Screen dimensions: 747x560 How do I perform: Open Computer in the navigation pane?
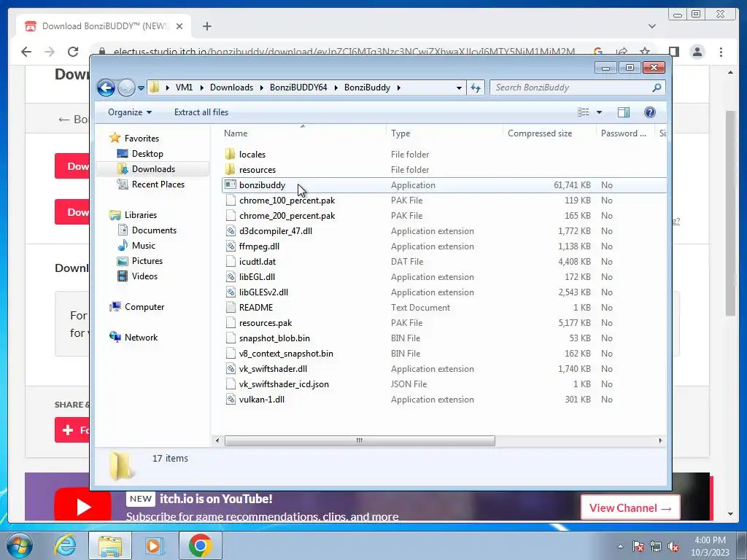click(x=144, y=307)
